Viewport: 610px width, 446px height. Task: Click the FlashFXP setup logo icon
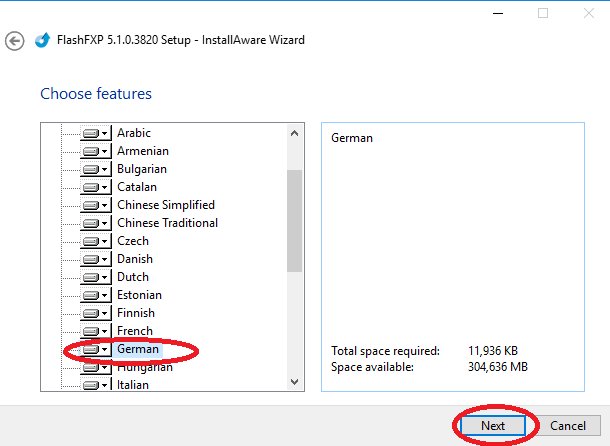[42, 41]
